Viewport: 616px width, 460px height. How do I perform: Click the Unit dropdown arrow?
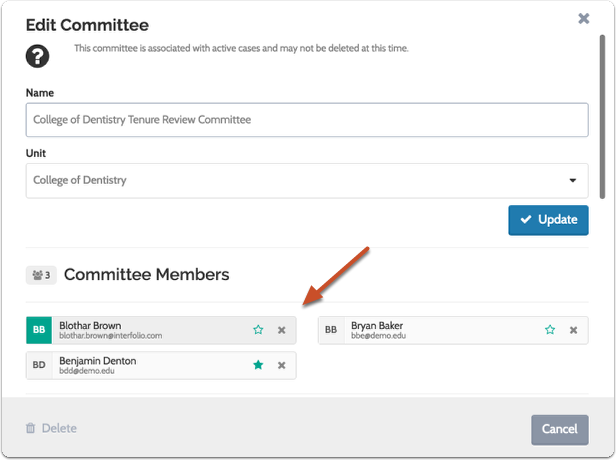pos(573,181)
